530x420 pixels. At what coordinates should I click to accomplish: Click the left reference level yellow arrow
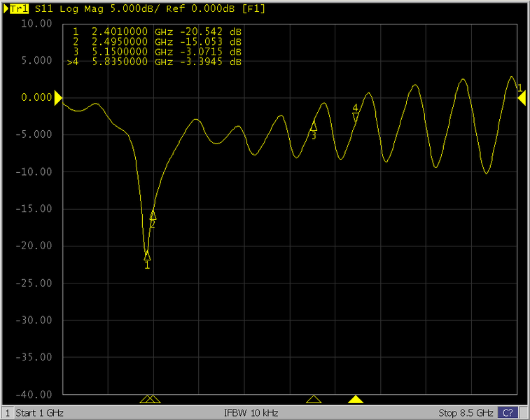coord(59,98)
